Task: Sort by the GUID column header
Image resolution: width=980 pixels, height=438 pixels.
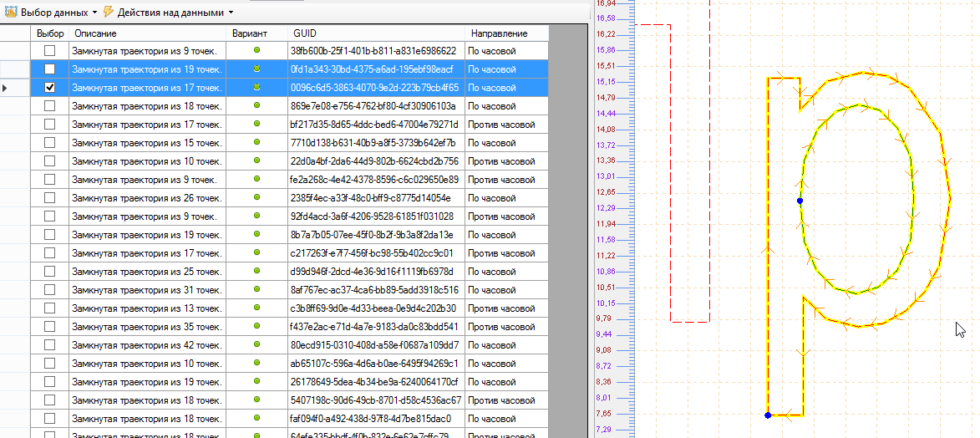Action: [x=376, y=33]
